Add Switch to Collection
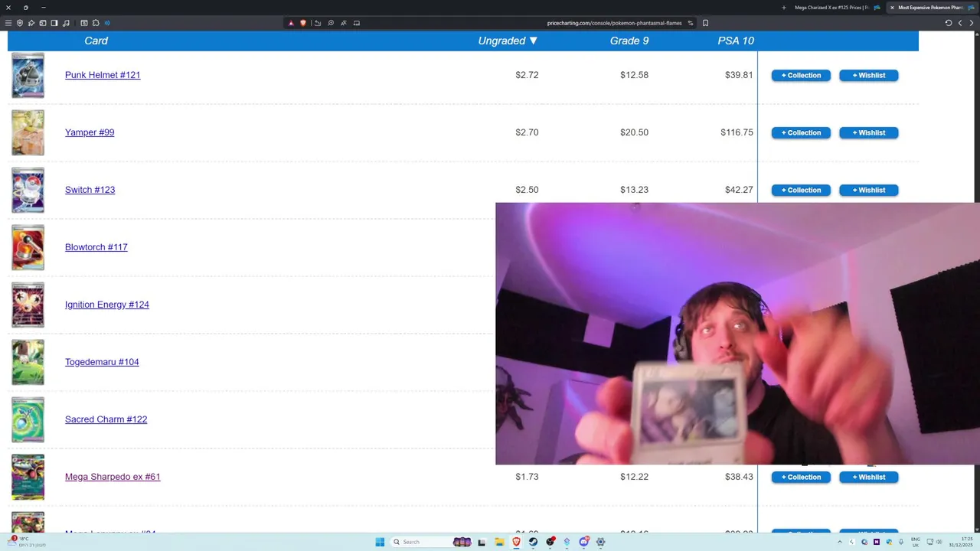980x551 pixels. point(801,190)
